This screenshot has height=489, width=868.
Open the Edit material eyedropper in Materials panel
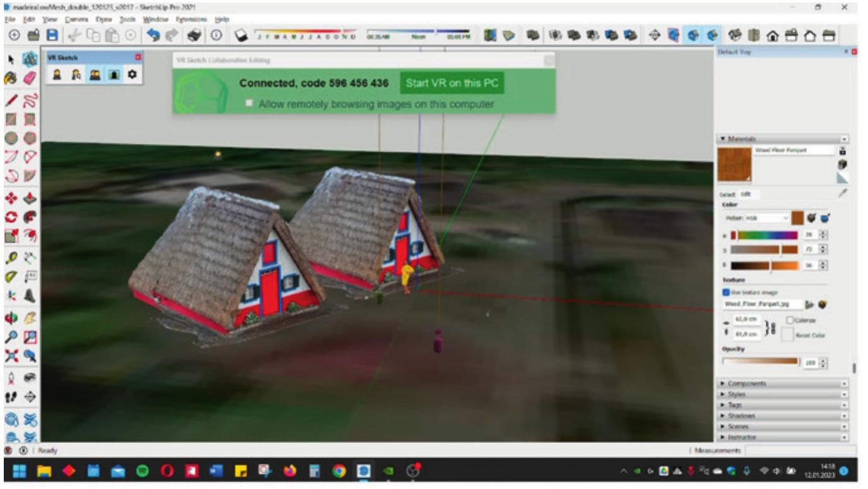[843, 192]
